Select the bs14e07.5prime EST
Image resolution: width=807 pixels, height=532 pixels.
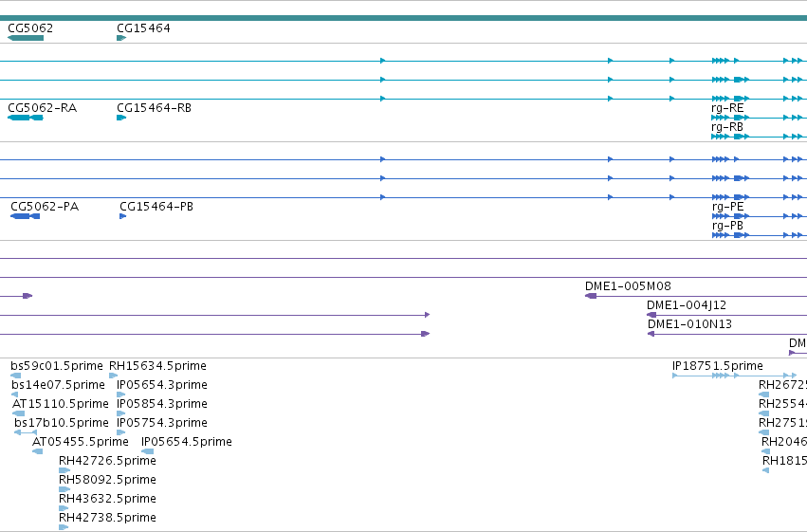(14, 394)
